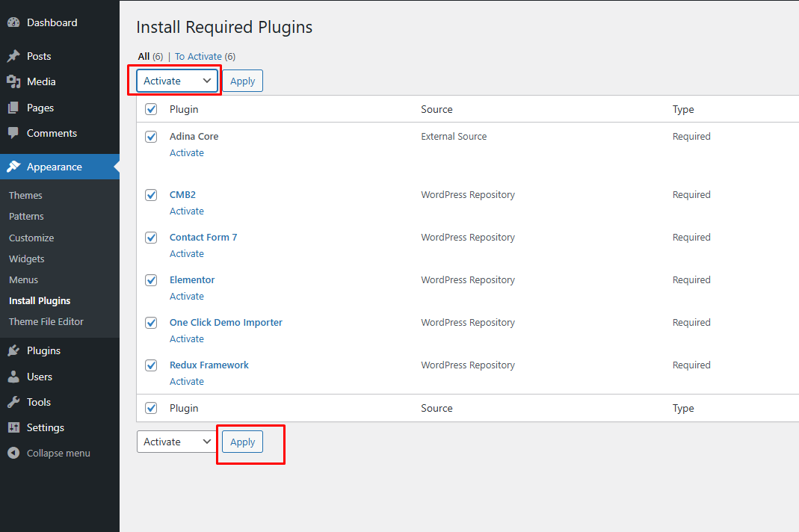The height and width of the screenshot is (532, 799).
Task: Toggle the select-all checkbox in table header
Action: coord(151,109)
